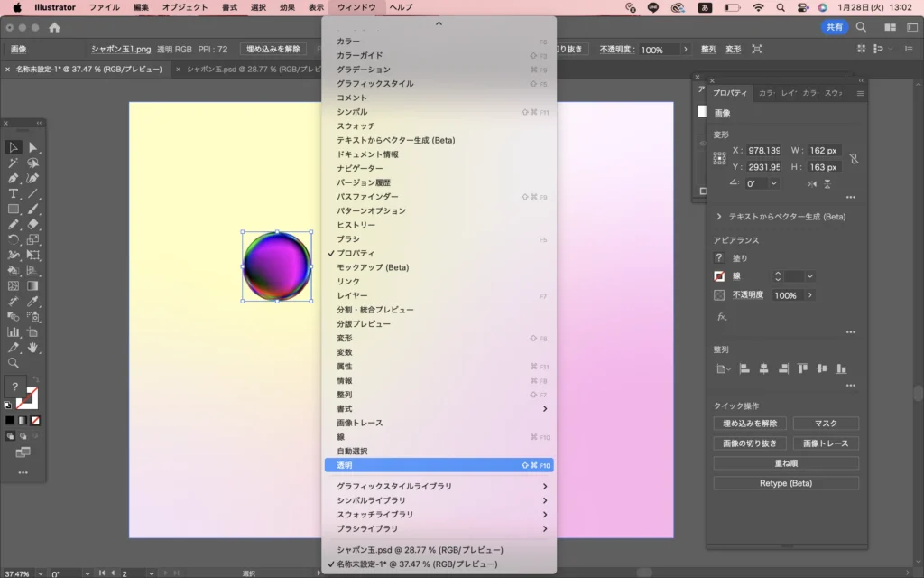The height and width of the screenshot is (578, 924).
Task: Click the fx effects icon in Appearance
Action: click(722, 317)
